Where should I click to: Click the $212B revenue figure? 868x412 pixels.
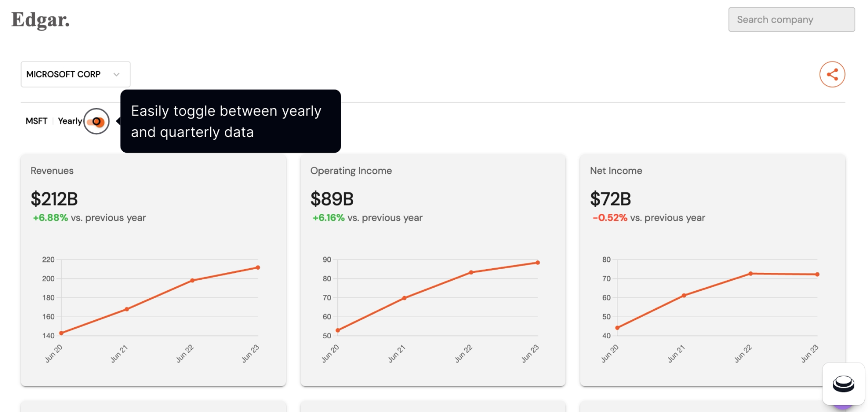click(x=54, y=199)
